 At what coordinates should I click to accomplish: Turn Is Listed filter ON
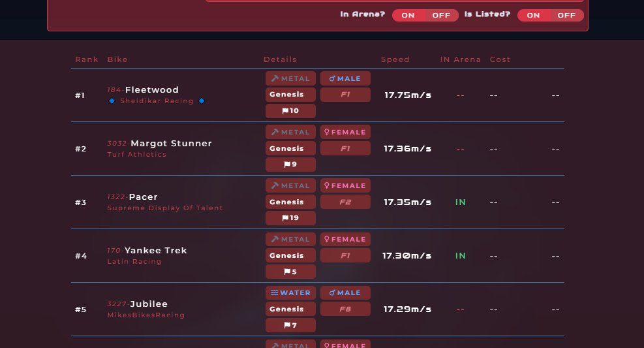coord(533,15)
